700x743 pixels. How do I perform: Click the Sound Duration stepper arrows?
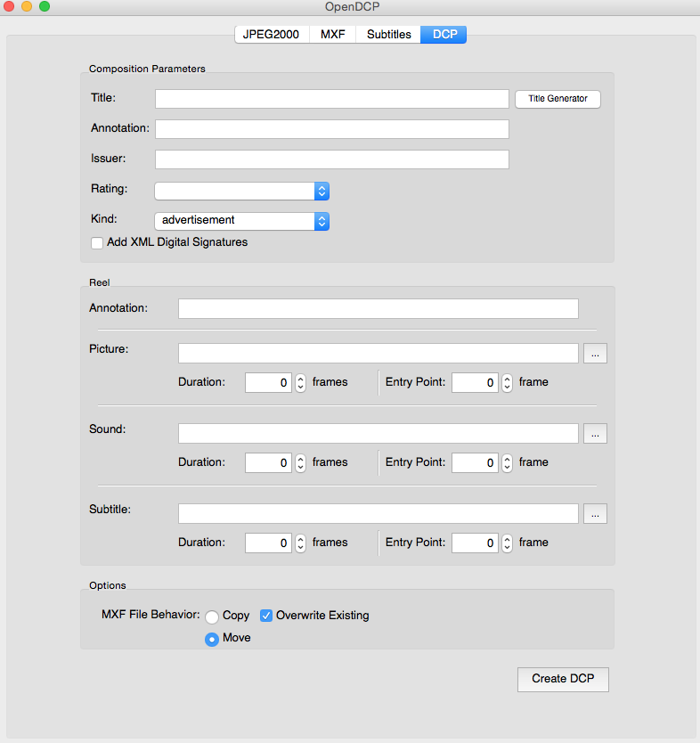click(300, 462)
